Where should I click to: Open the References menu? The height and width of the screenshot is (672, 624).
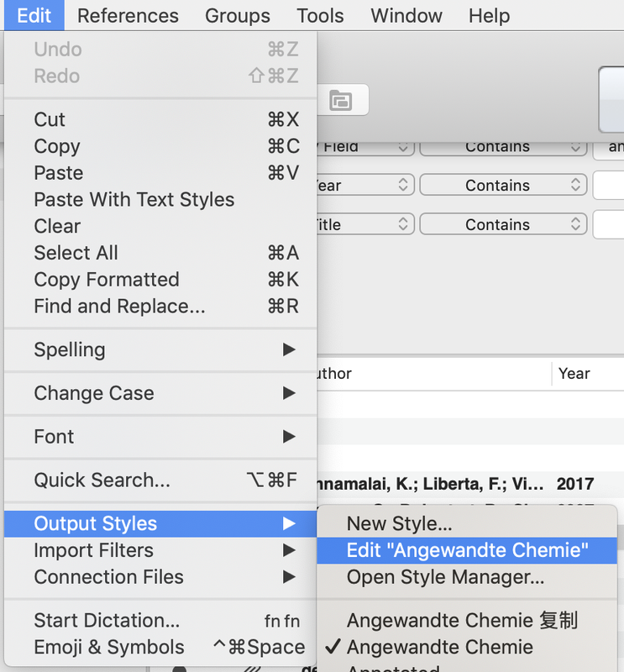pos(128,16)
